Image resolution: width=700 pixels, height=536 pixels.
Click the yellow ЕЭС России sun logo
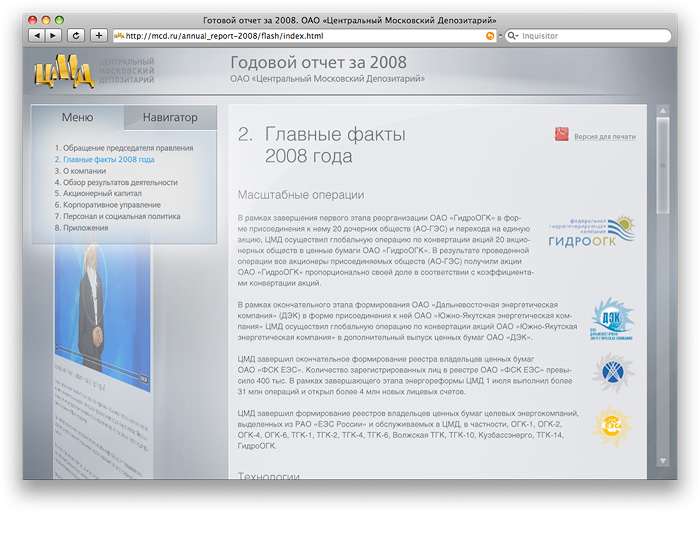click(x=612, y=426)
